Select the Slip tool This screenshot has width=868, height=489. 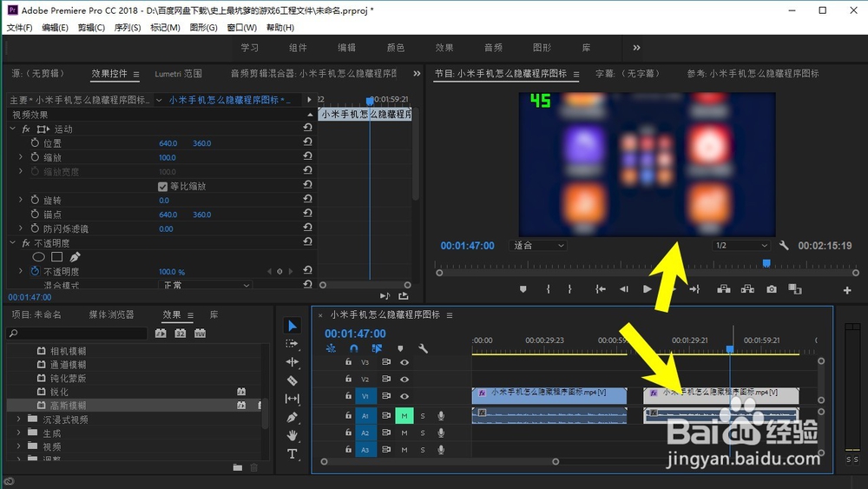(293, 399)
